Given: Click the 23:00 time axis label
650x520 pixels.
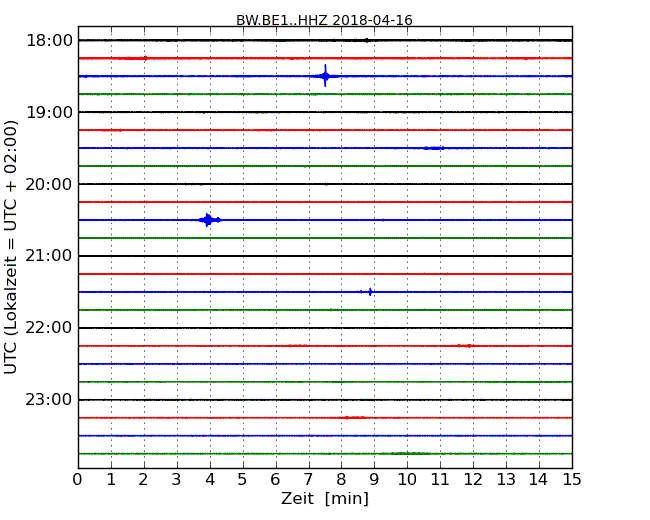Looking at the screenshot, I should (x=49, y=400).
